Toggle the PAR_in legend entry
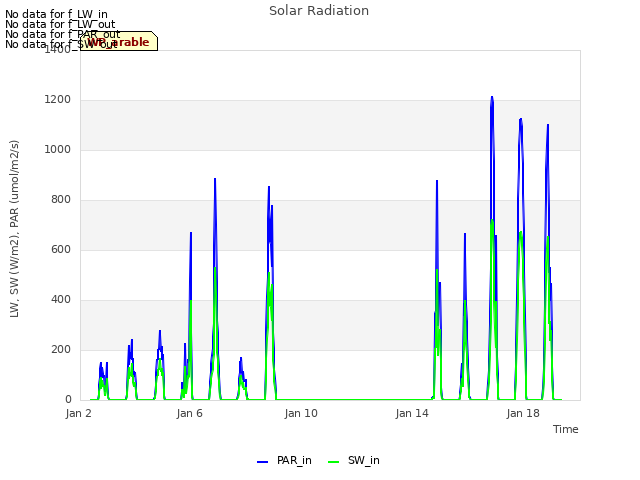 [284, 460]
